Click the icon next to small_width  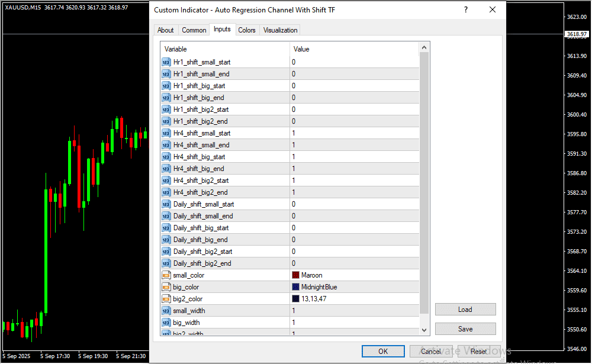coord(166,311)
